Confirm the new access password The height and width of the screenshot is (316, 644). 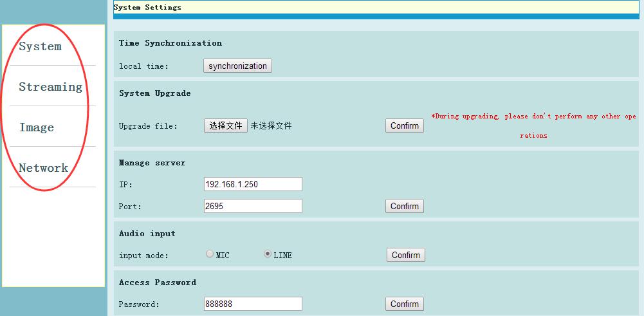405,304
